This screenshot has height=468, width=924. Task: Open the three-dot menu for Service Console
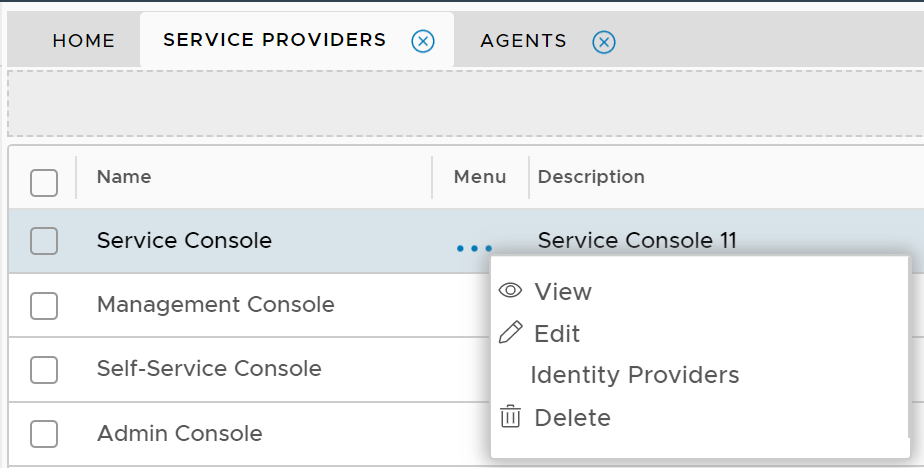474,247
